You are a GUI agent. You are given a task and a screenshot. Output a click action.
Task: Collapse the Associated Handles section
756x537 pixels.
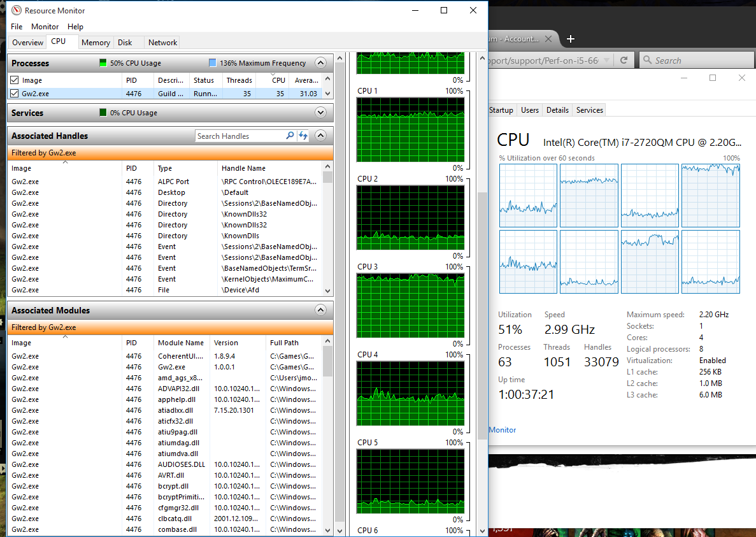(x=320, y=136)
